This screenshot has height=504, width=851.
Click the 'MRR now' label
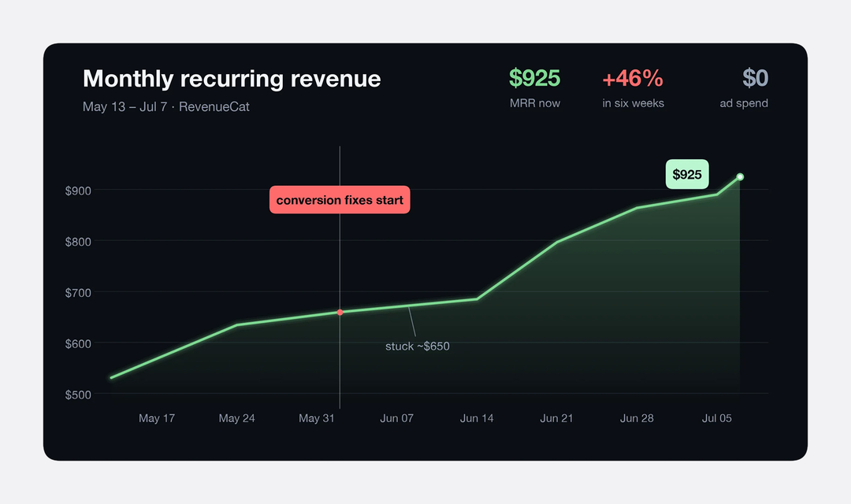coord(534,103)
